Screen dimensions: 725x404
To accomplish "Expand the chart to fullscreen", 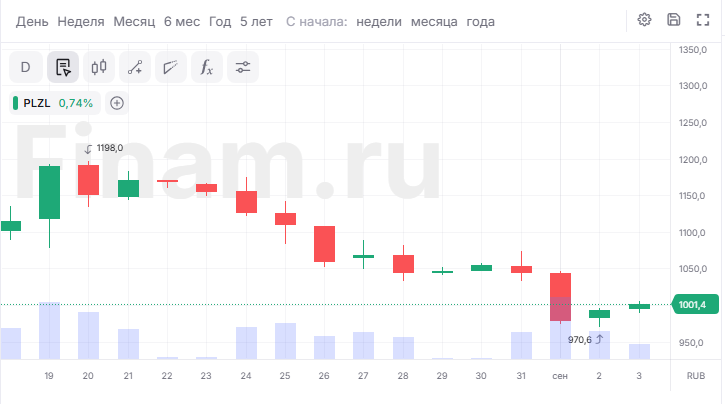I will coord(703,19).
